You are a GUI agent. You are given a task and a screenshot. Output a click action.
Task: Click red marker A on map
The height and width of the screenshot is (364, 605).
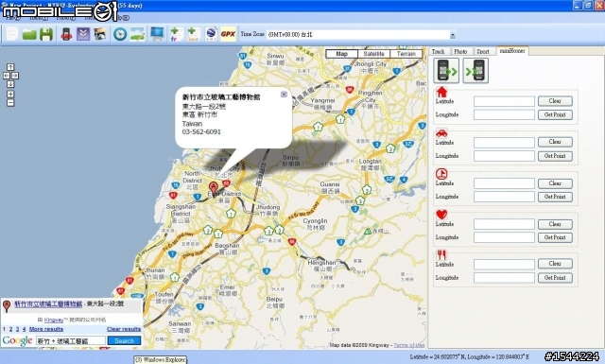(x=214, y=188)
